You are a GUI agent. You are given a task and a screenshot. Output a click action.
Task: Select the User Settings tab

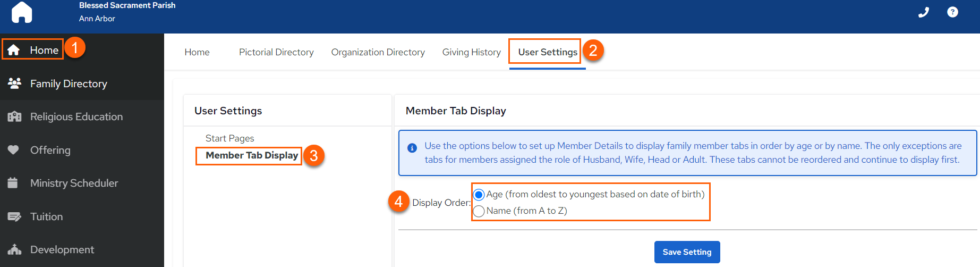548,52
